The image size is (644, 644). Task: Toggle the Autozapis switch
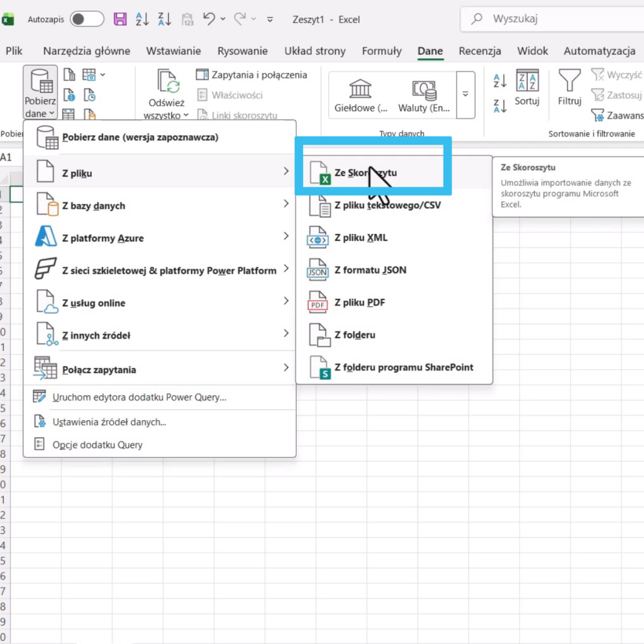click(x=87, y=19)
